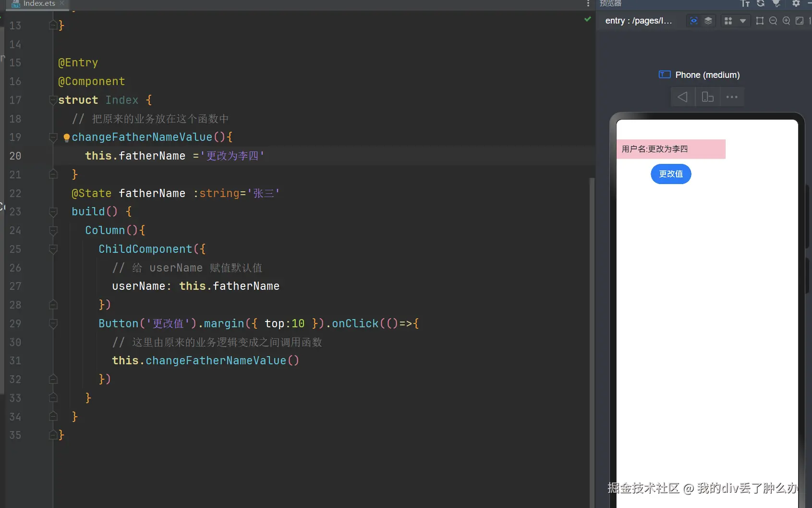Click line number 27 in gutter
The image size is (812, 508).
tap(15, 286)
